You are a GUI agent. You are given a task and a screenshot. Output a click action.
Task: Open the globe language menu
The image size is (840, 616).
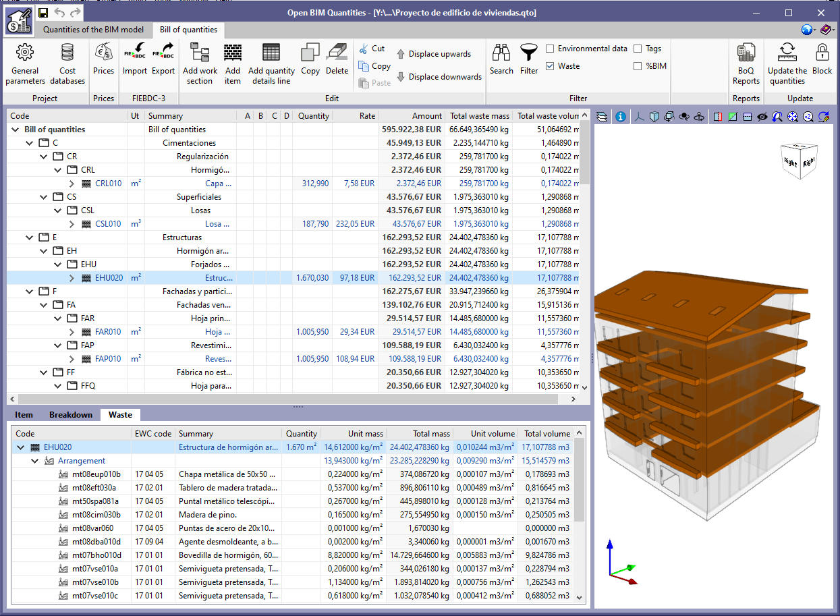[x=808, y=30]
